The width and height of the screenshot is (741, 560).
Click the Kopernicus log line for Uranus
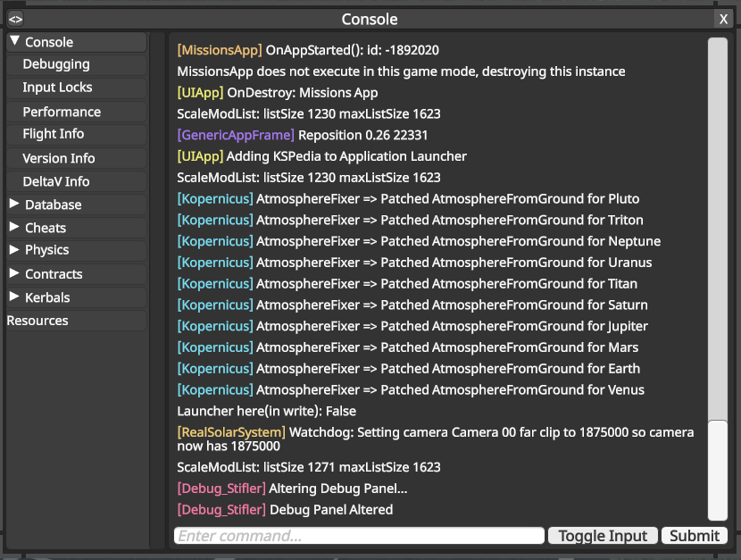(414, 263)
